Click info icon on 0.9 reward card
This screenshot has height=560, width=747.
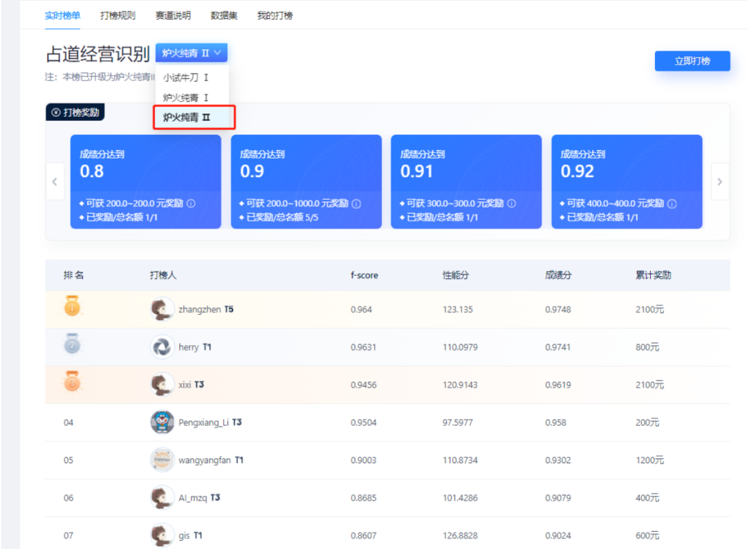pyautogui.click(x=356, y=204)
